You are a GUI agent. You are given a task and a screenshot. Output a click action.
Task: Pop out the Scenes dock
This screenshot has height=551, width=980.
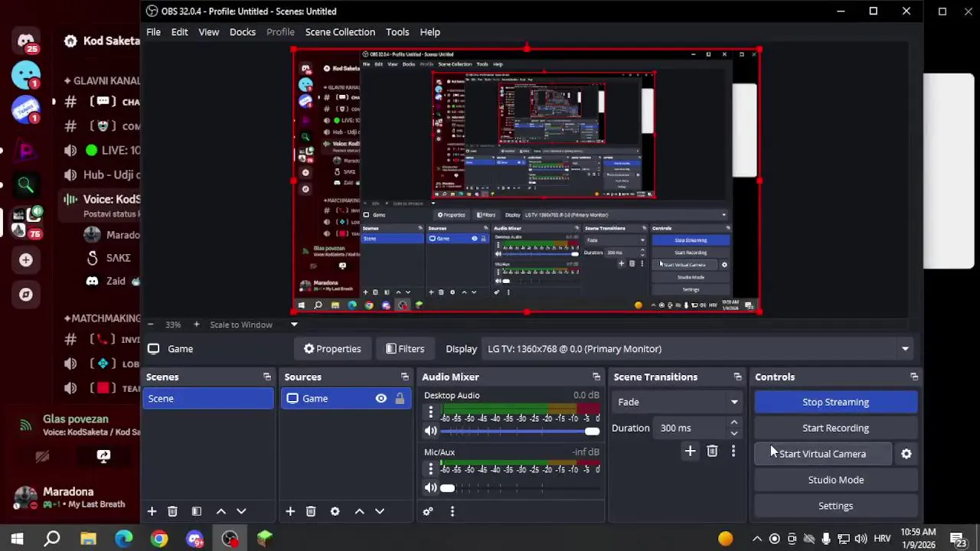266,377
